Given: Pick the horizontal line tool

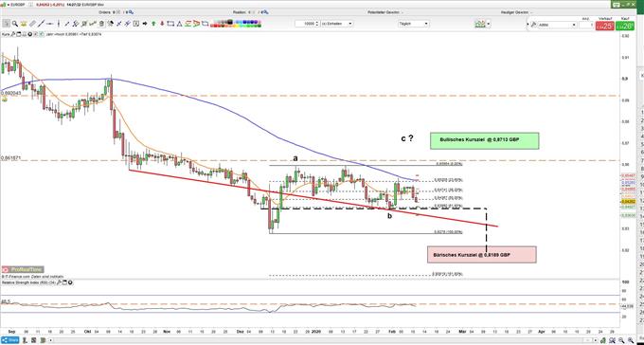Looking at the screenshot, I should pyautogui.click(x=49, y=24).
